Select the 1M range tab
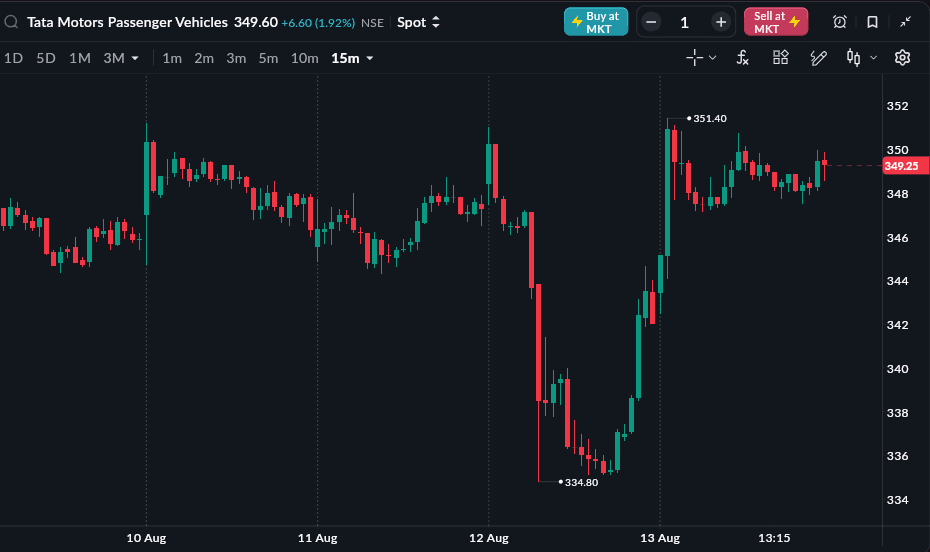The width and height of the screenshot is (930, 552). point(79,58)
